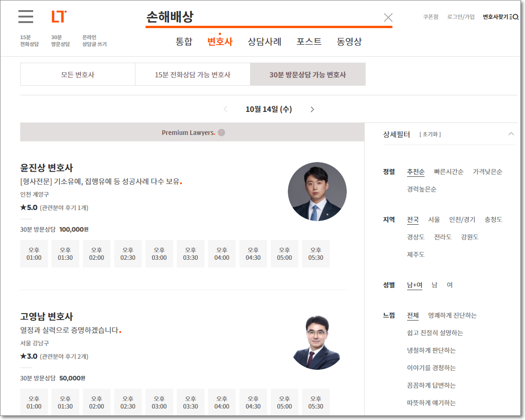This screenshot has height=420, width=525.
Task: Filter region to 서울
Action: point(434,220)
